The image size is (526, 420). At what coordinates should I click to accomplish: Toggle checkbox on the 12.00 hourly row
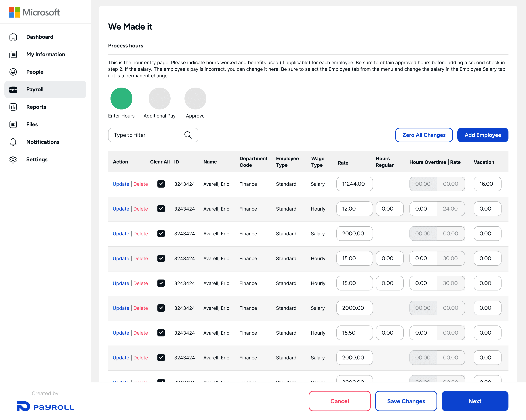tap(161, 209)
